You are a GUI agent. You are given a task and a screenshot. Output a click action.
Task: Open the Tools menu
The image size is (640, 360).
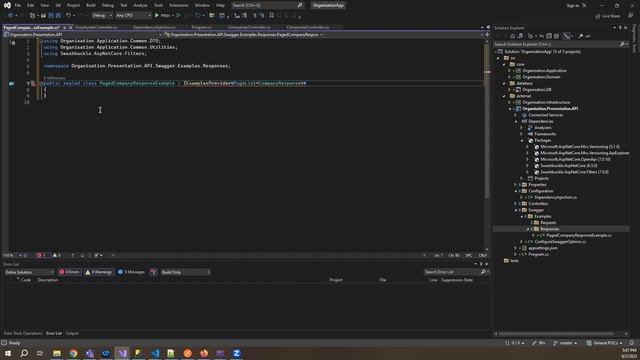(158, 5)
